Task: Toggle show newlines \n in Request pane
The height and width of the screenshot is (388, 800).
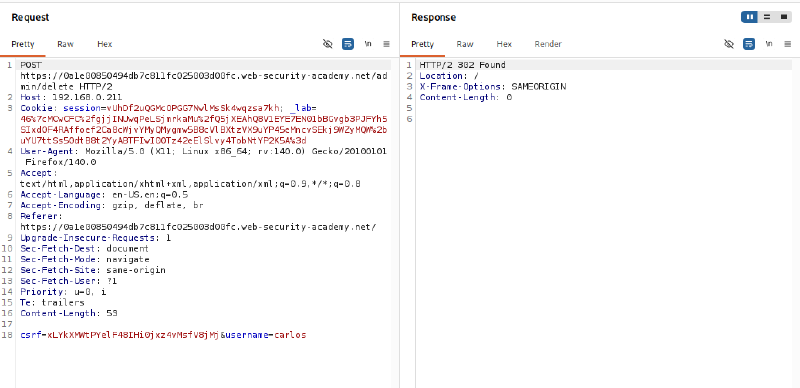Action: click(368, 44)
